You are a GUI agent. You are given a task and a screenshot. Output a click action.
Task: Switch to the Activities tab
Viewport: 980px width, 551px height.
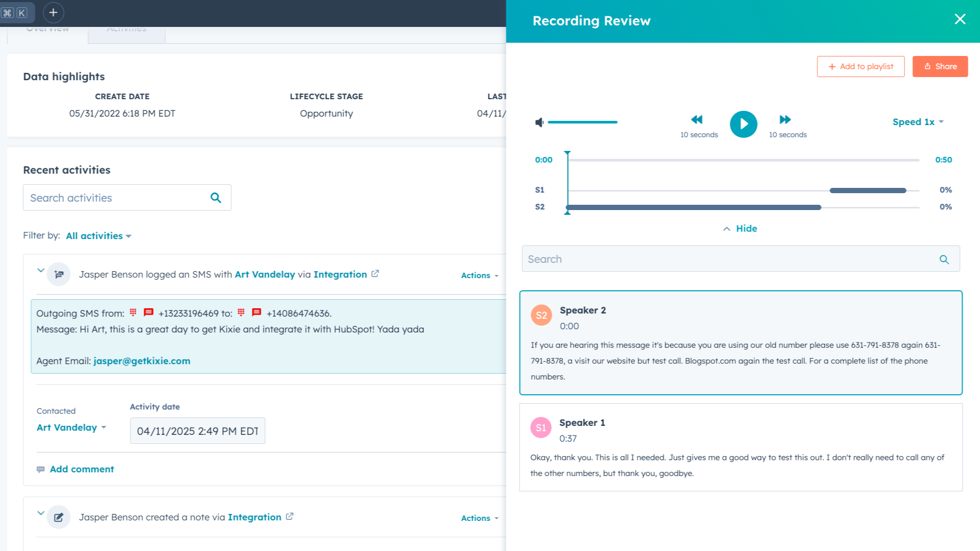126,28
